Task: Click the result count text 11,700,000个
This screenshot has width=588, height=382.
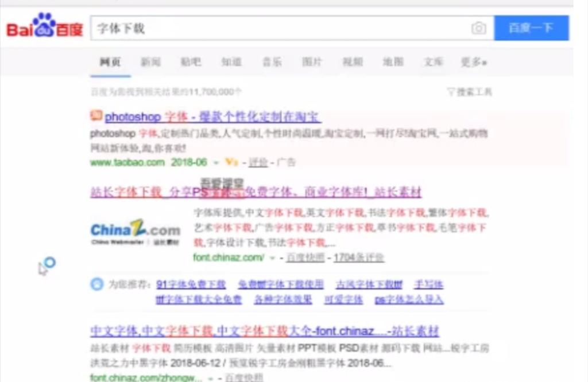Action: point(215,92)
